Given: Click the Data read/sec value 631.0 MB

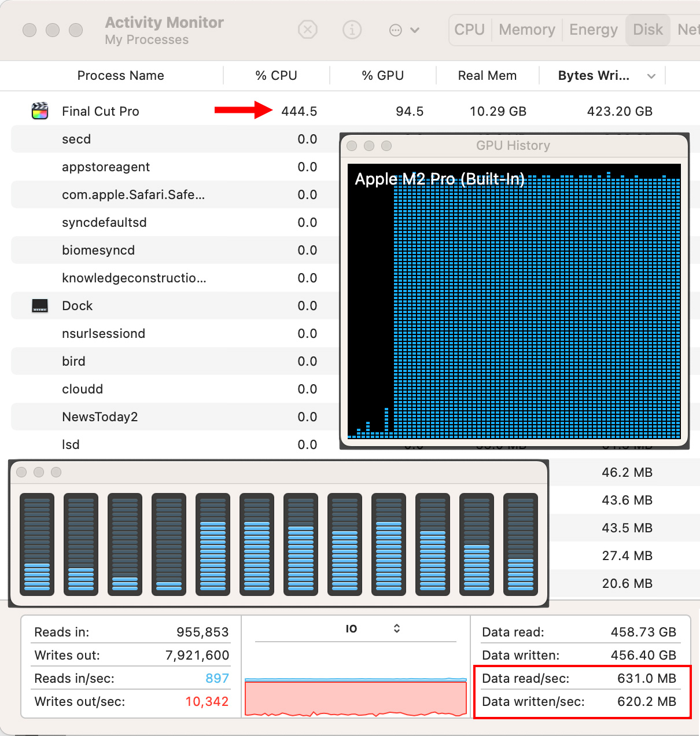Looking at the screenshot, I should (x=647, y=678).
